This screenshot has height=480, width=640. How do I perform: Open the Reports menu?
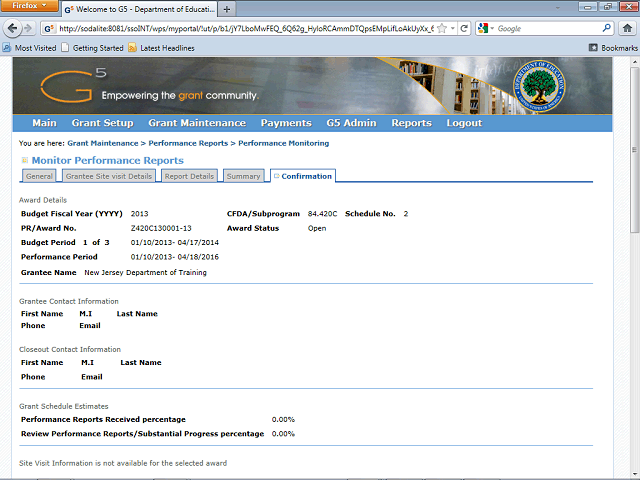click(x=411, y=123)
